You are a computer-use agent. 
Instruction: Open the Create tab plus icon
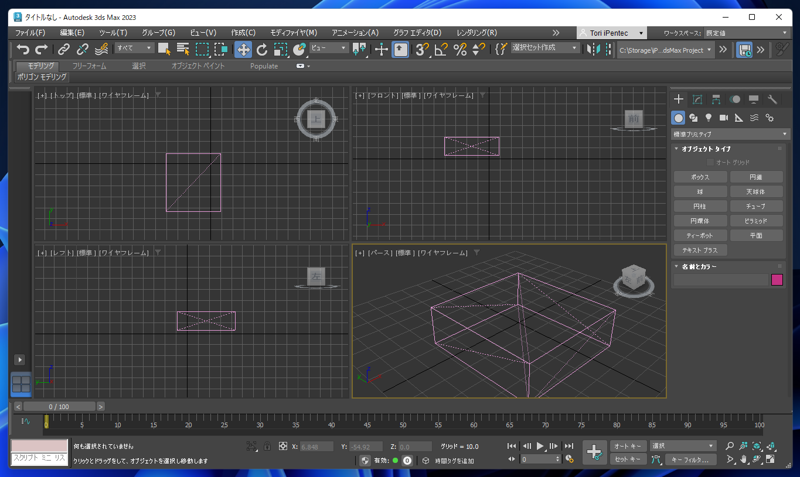678,99
